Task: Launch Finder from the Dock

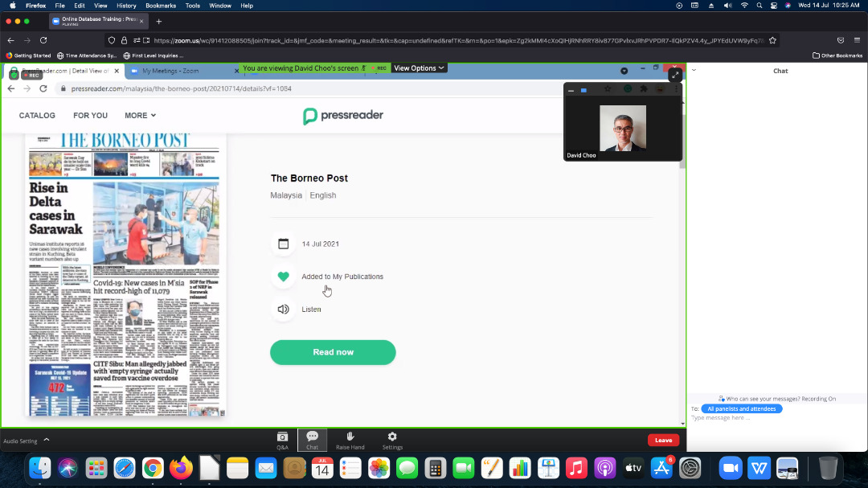Action: click(x=40, y=469)
